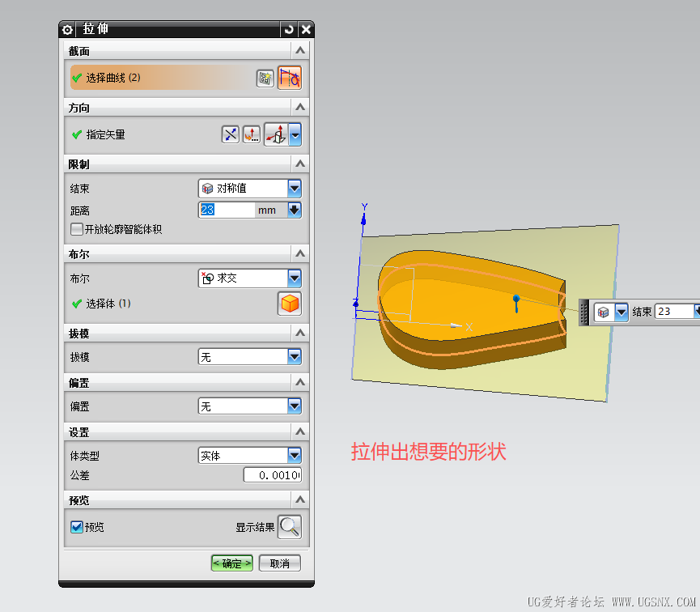Collapse the 限制 section

(300, 164)
